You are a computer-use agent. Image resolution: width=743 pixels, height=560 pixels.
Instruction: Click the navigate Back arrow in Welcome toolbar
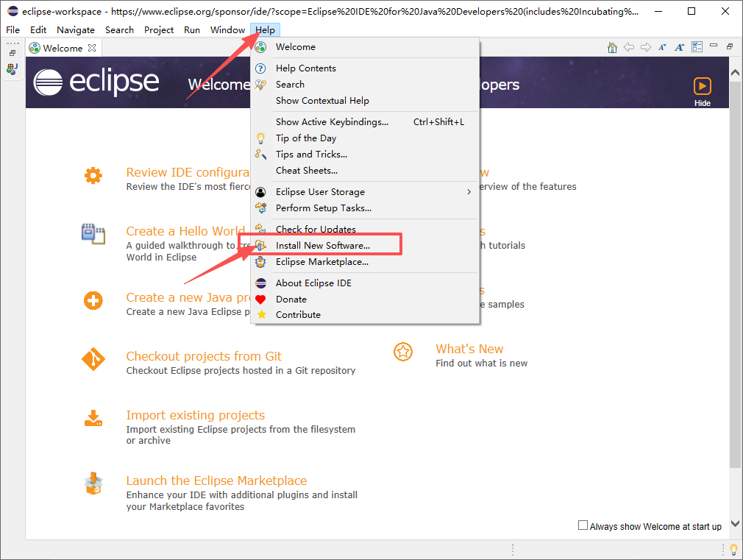629,47
